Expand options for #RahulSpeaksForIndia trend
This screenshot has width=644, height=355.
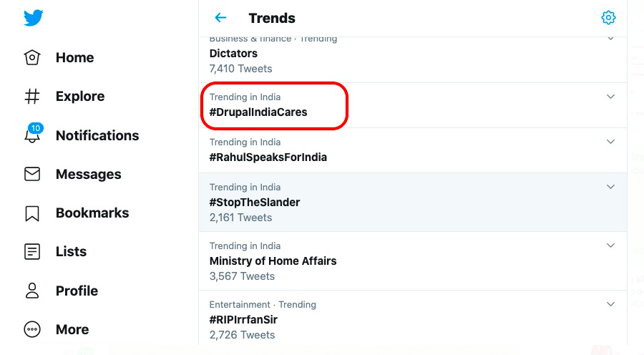tap(610, 142)
